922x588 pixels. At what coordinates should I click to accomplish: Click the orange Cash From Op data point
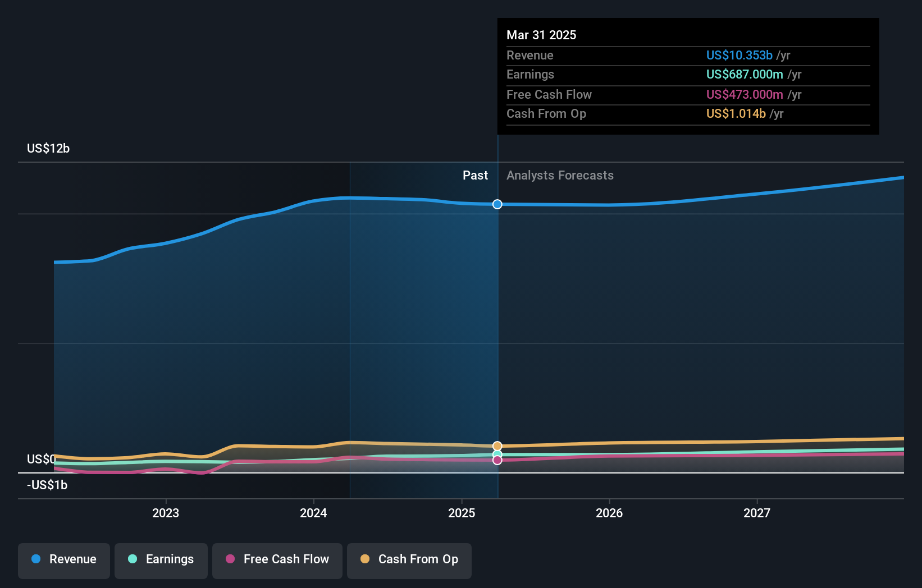[x=497, y=446]
